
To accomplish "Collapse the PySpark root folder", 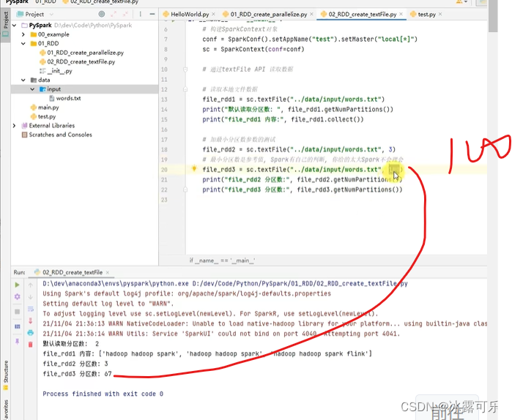I will (x=14, y=25).
